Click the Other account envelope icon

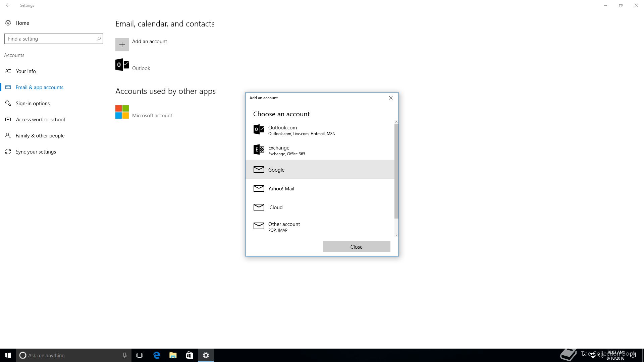[x=259, y=226]
